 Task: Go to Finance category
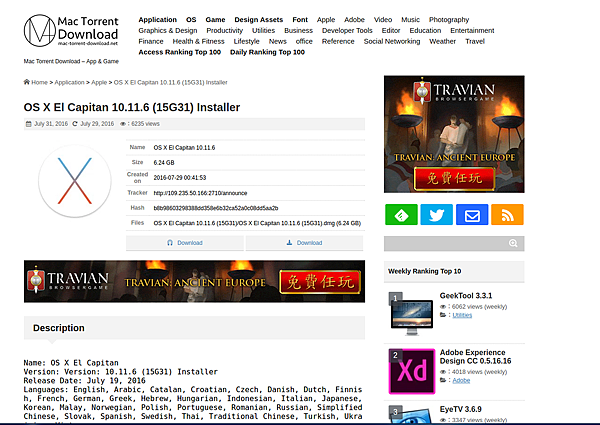pyautogui.click(x=151, y=41)
